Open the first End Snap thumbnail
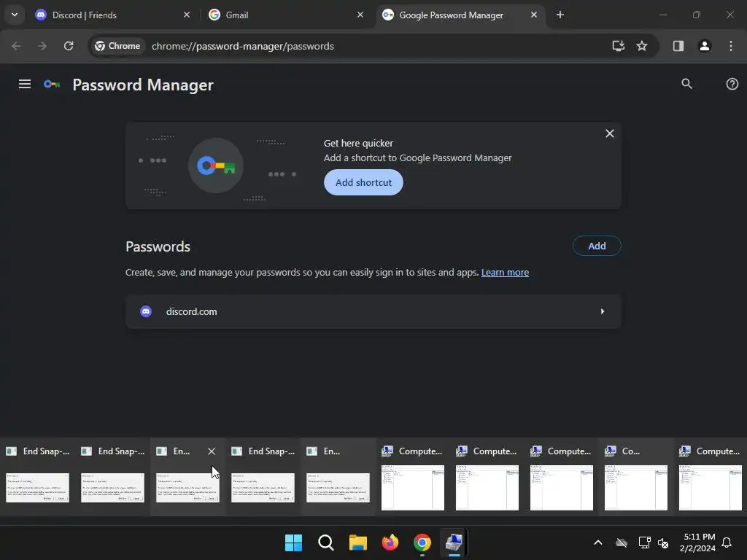Viewport: 747px width, 560px height. (38, 488)
